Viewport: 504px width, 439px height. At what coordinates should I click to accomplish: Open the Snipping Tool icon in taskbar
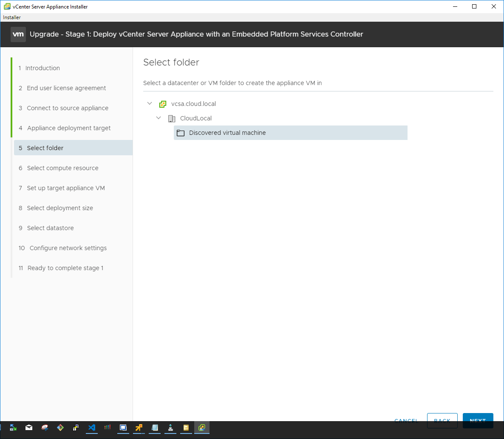[x=45, y=428]
